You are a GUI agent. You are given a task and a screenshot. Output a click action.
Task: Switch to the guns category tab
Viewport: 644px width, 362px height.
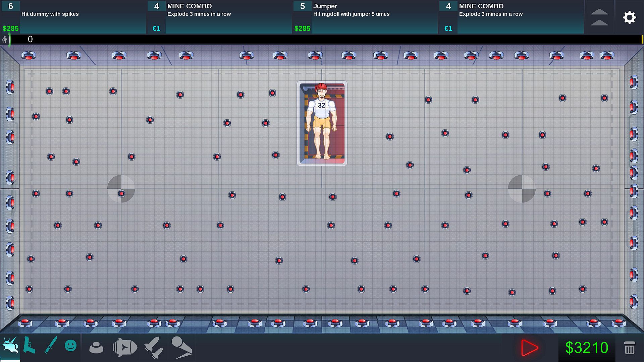[30, 346]
